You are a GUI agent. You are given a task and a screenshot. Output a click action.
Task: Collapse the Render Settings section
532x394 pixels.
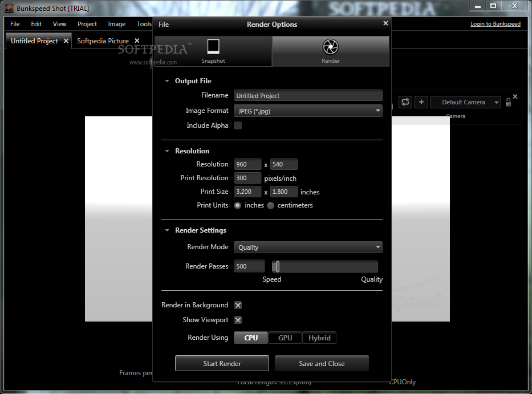(x=167, y=230)
